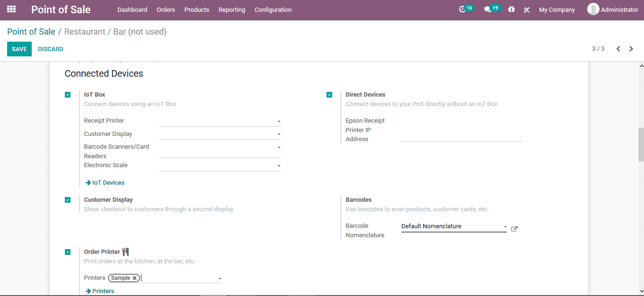Open the Discuss messages icon
The image size is (644, 296).
coord(488,9)
